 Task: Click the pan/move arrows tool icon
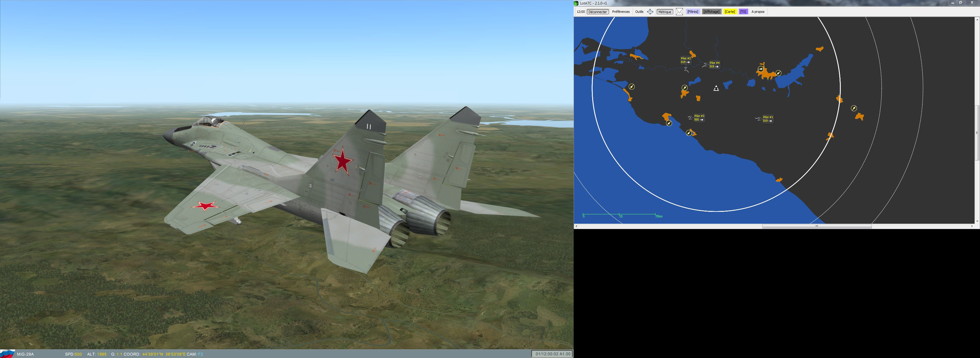650,12
